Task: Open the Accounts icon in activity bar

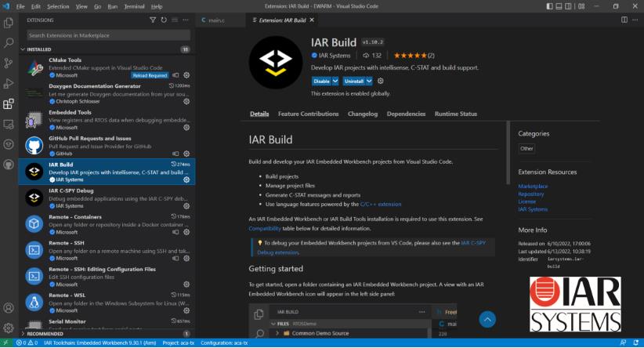Action: pyautogui.click(x=9, y=309)
